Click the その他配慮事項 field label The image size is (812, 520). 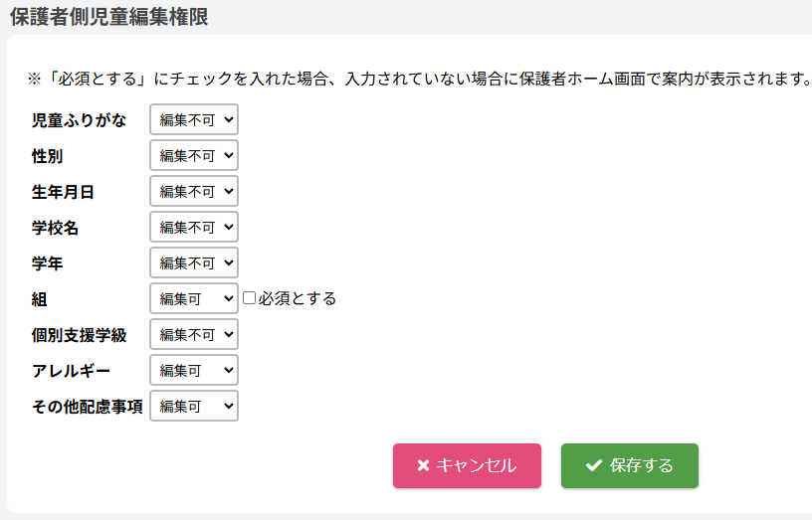(88, 407)
